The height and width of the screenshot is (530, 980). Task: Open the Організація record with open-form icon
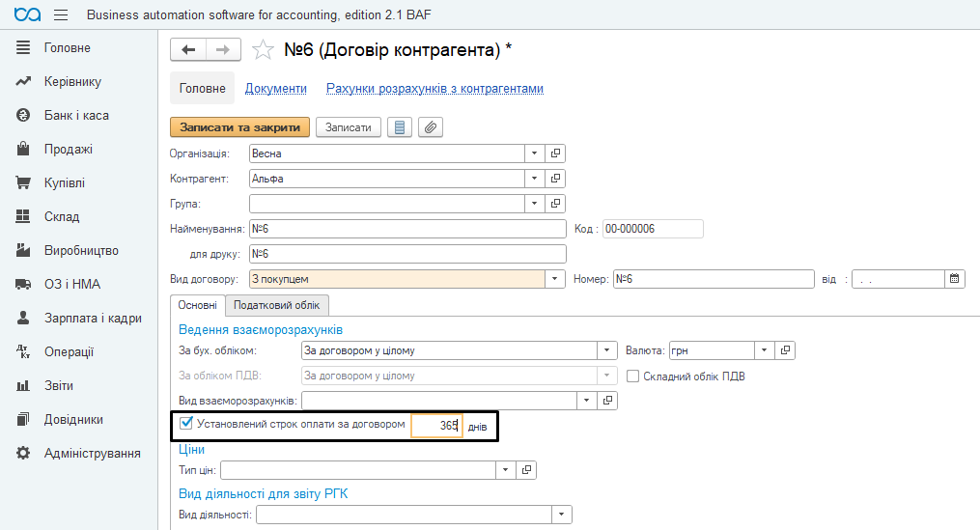[x=555, y=153]
